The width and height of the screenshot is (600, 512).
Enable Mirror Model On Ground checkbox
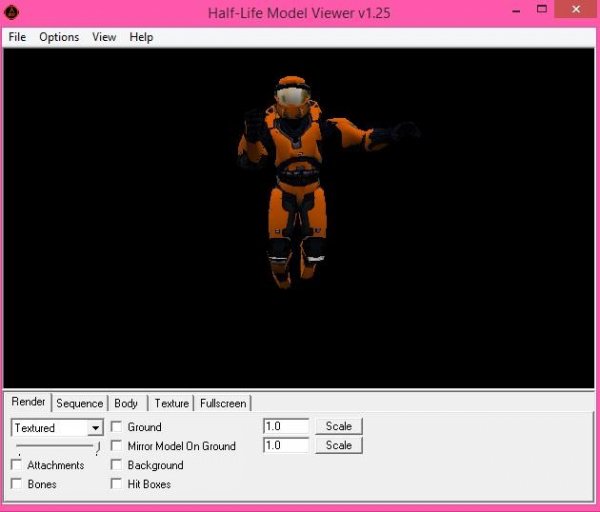pos(116,446)
